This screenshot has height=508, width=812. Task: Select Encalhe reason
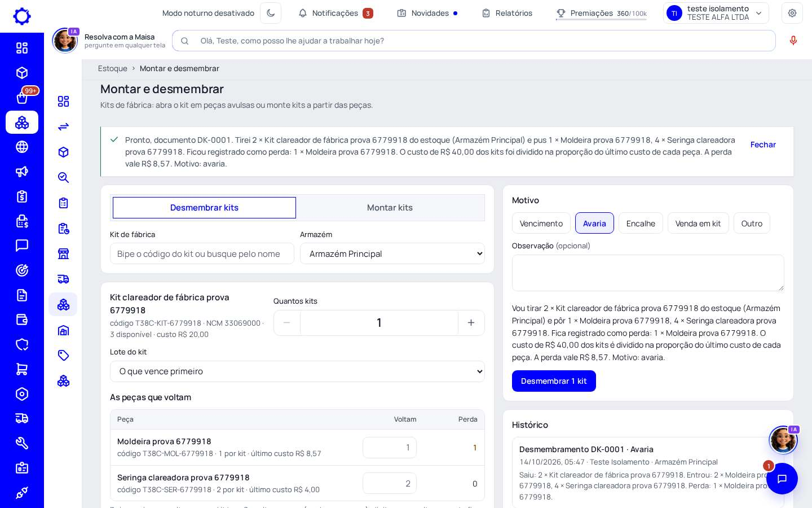coord(641,223)
